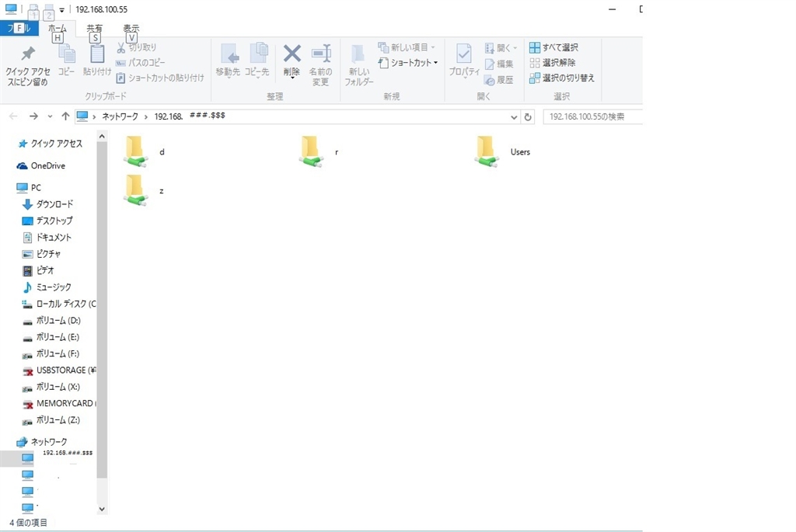Open Quick Access Toolbar customize dropdown
Viewport: 796px width, 532px height.
click(61, 9)
